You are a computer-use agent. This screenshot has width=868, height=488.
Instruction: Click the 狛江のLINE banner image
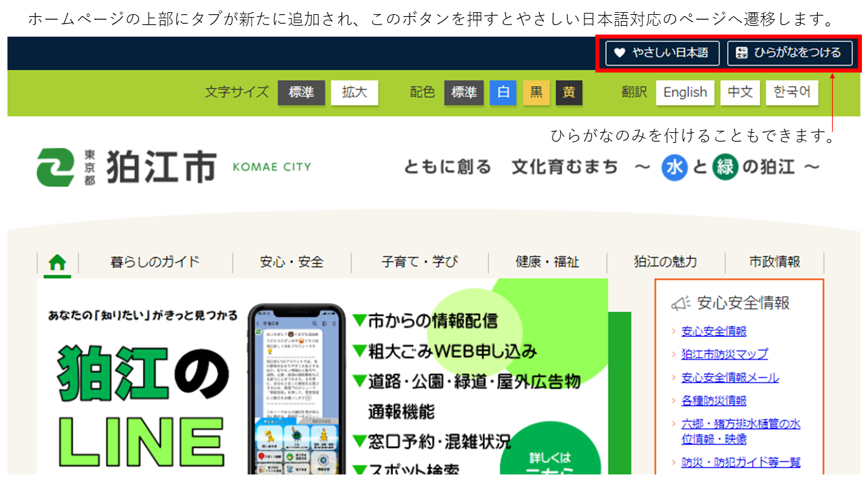(x=322, y=376)
